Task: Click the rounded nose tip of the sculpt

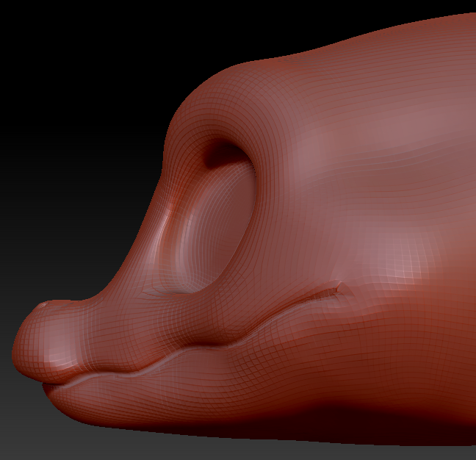Action: click(46, 341)
